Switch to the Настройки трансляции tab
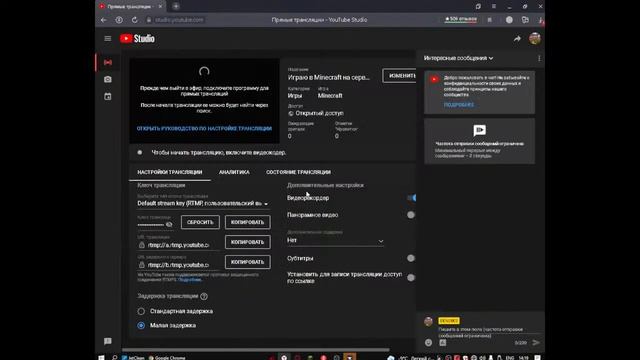The image size is (640, 360). (x=170, y=172)
